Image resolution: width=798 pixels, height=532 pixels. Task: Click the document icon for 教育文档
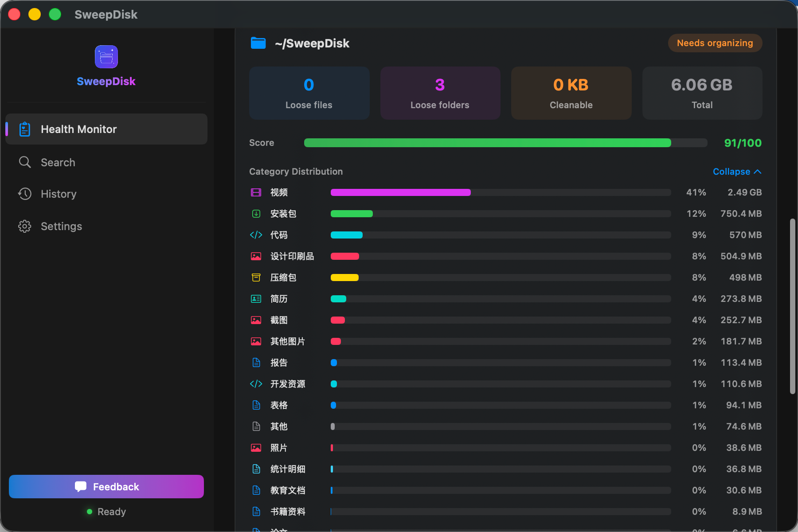256,490
